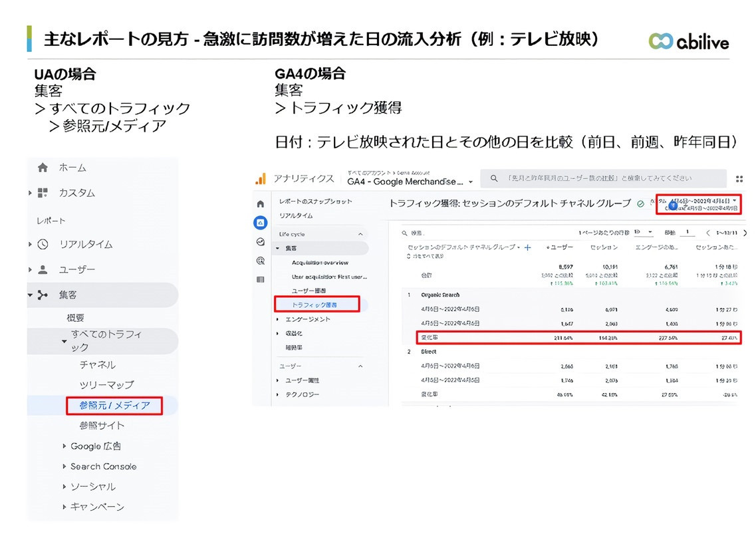Click the Home icon in UA sidebar

coord(43,168)
